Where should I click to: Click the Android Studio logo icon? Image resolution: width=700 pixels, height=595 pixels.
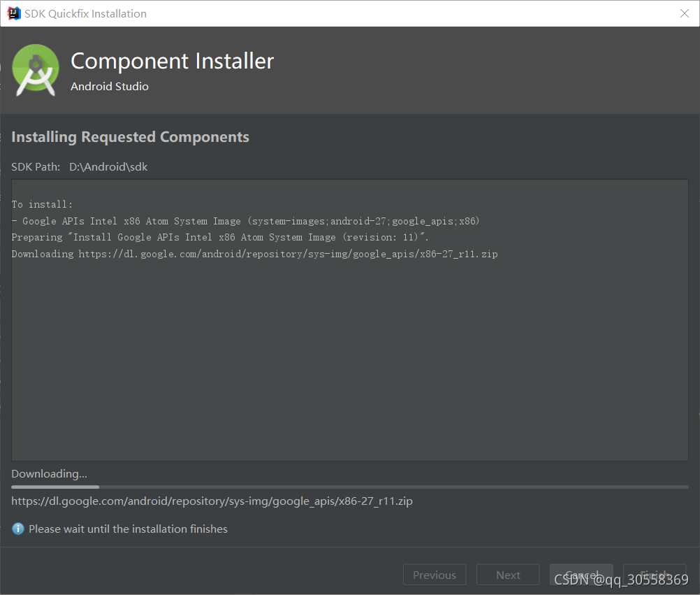pyautogui.click(x=36, y=70)
